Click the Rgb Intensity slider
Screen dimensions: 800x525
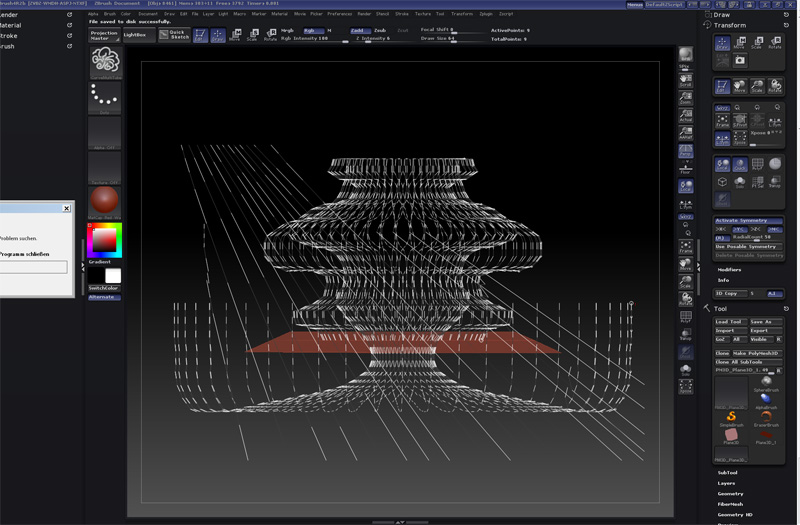tap(314, 39)
